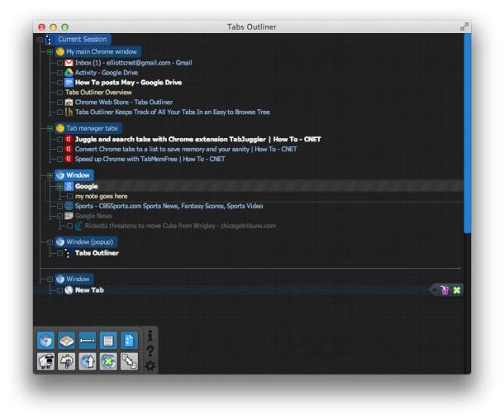504x420 pixels.
Task: Click the My main Chrome window label
Action: click(x=102, y=52)
